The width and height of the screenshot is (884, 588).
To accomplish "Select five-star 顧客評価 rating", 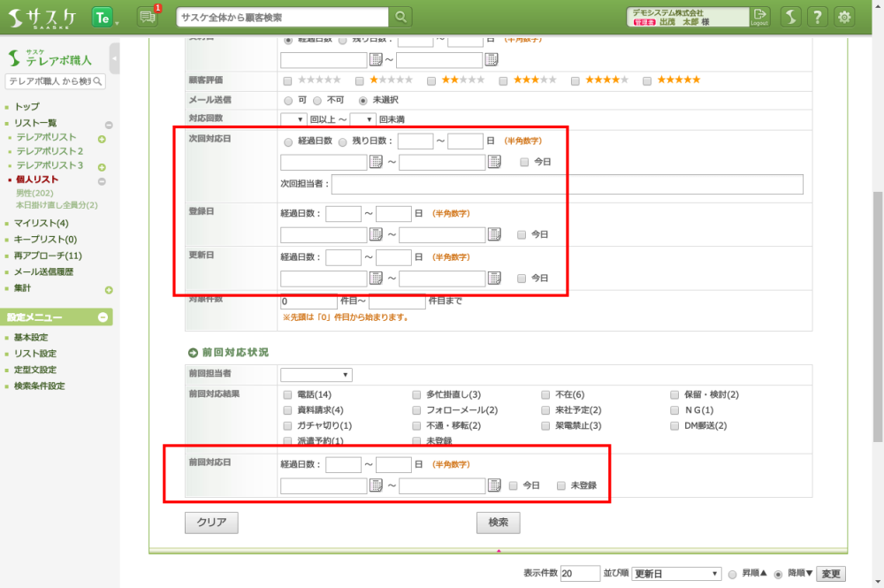I will click(648, 80).
